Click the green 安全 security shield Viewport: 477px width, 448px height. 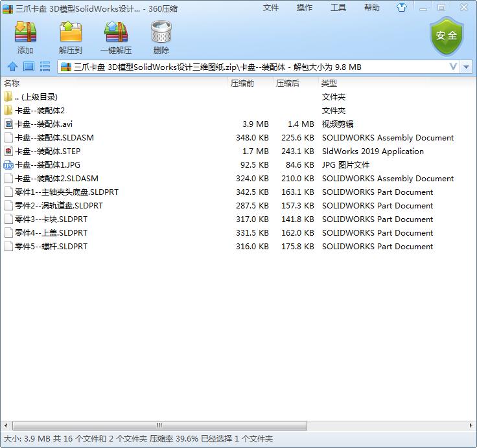coord(447,36)
